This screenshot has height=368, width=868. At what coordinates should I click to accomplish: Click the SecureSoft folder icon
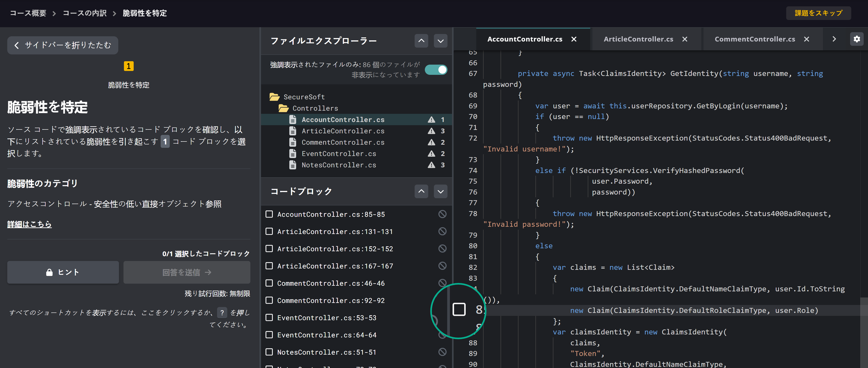[274, 97]
